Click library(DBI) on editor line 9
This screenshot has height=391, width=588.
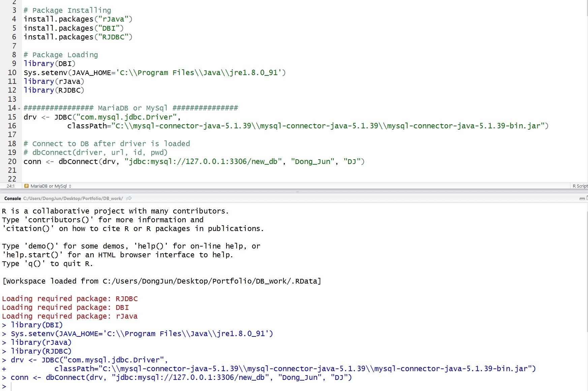[50, 64]
